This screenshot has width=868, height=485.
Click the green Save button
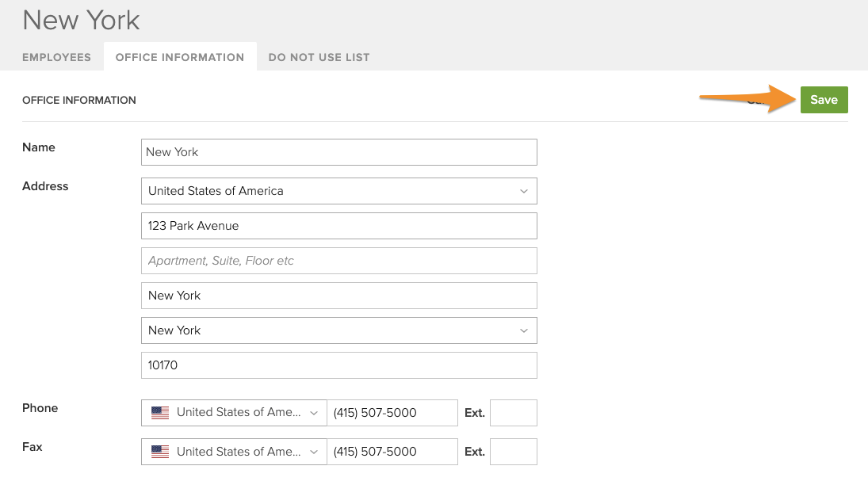tap(824, 100)
